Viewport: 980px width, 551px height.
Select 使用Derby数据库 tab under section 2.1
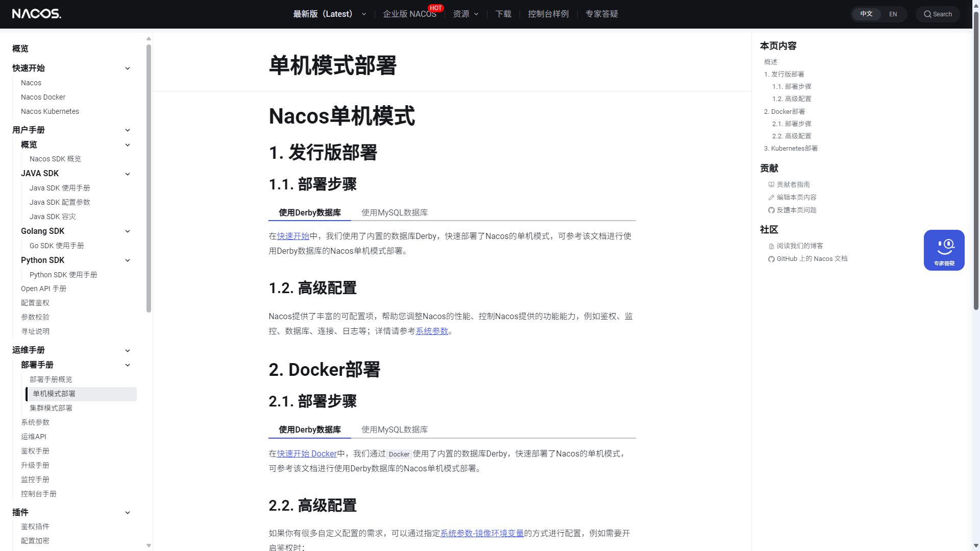pos(310,429)
